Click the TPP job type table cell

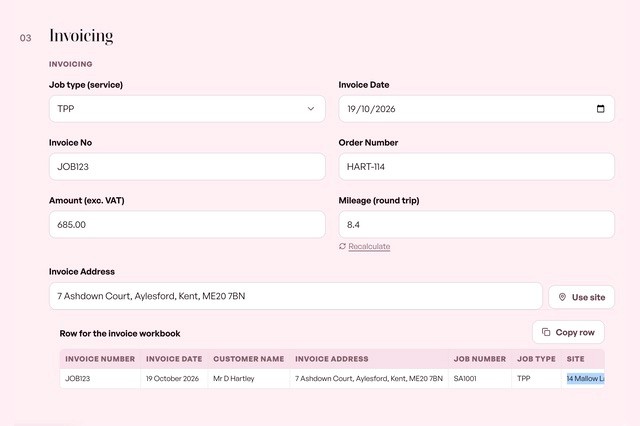536,379
